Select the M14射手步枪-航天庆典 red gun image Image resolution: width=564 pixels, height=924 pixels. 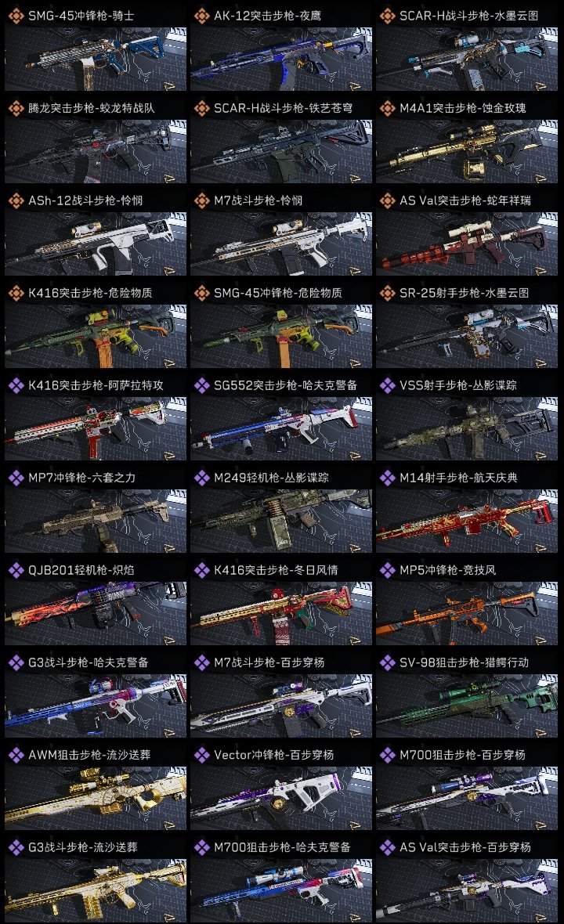coord(467,521)
